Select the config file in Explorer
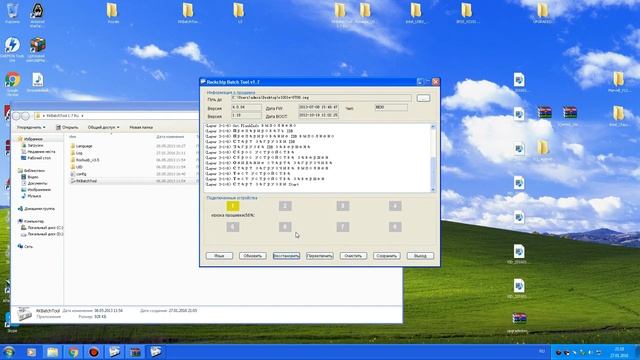 coord(78,174)
